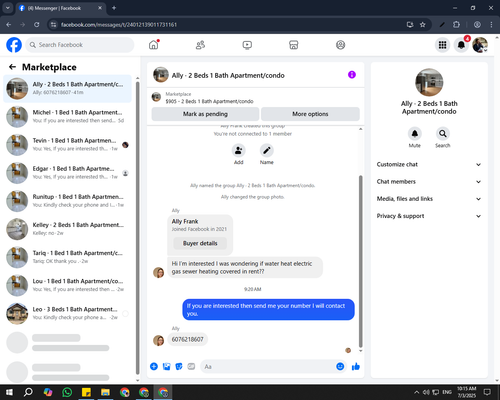Image resolution: width=500 pixels, height=400 pixels.
Task: Expand Customize chat section
Action: pyautogui.click(x=429, y=164)
